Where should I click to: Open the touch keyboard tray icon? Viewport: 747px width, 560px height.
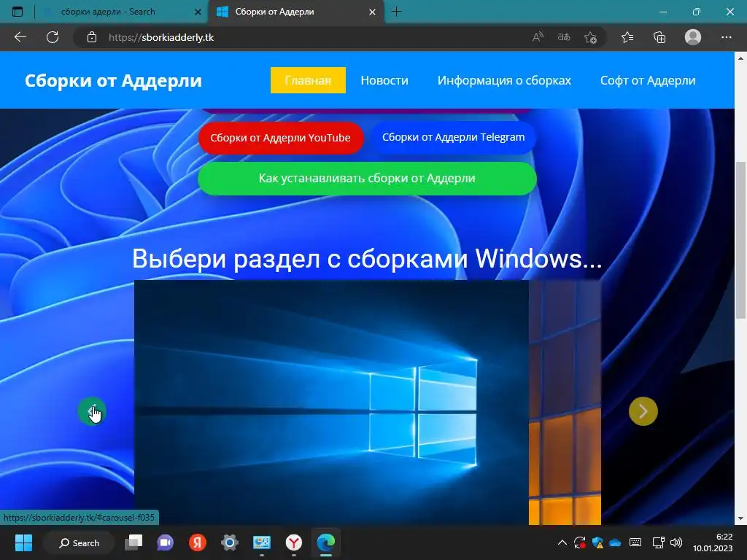click(x=635, y=542)
